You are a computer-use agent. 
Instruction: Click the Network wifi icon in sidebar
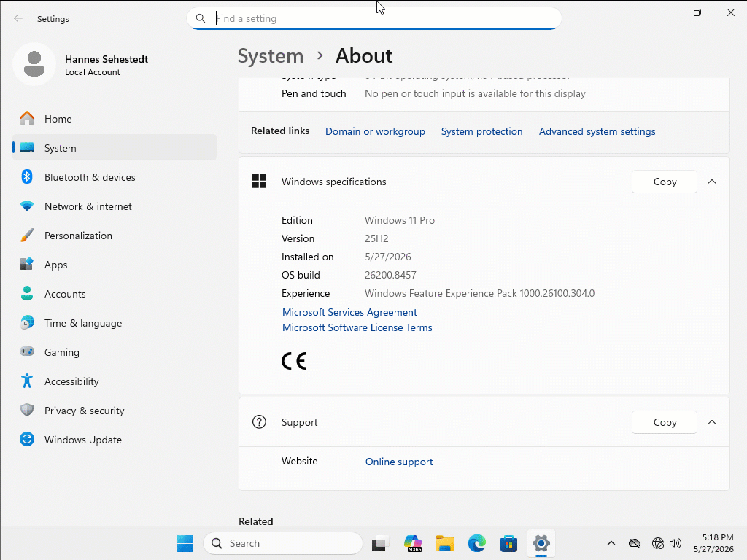[27, 206]
